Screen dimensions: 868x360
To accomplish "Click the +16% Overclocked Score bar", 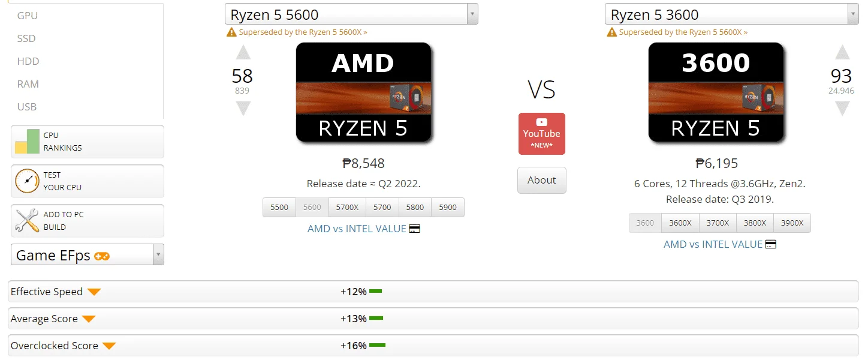I will [377, 346].
